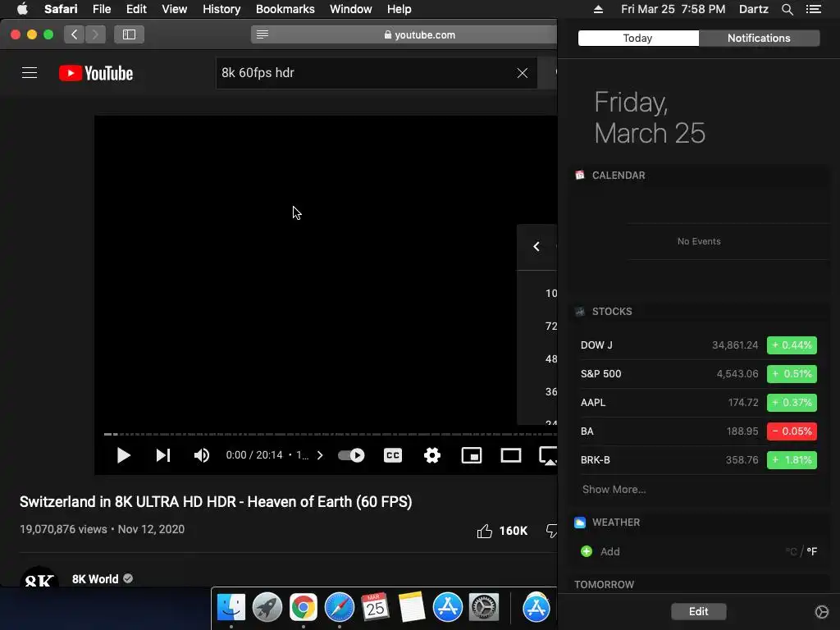Image resolution: width=840 pixels, height=630 pixels.
Task: Open the Edit menu
Action: 136,9
